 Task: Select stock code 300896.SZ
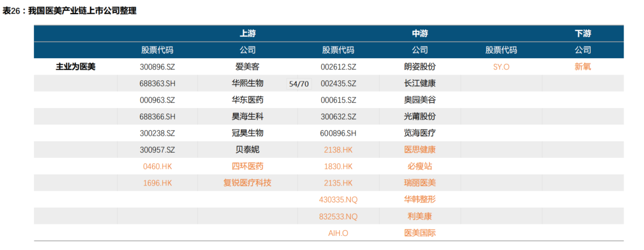coord(157,67)
